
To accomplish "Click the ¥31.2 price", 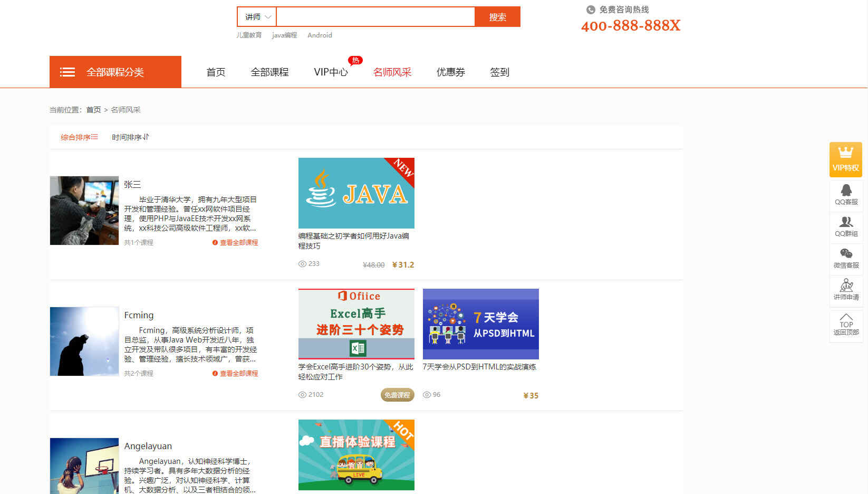I will [403, 265].
